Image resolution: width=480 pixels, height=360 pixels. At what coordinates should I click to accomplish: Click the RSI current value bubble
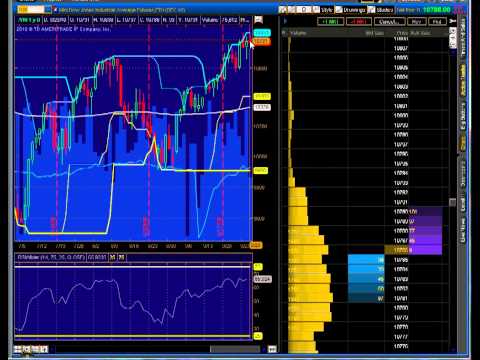(x=263, y=279)
